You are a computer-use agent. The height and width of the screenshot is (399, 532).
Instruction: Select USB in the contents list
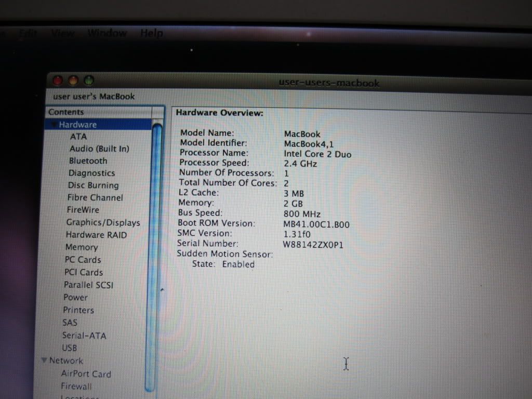[x=69, y=348]
